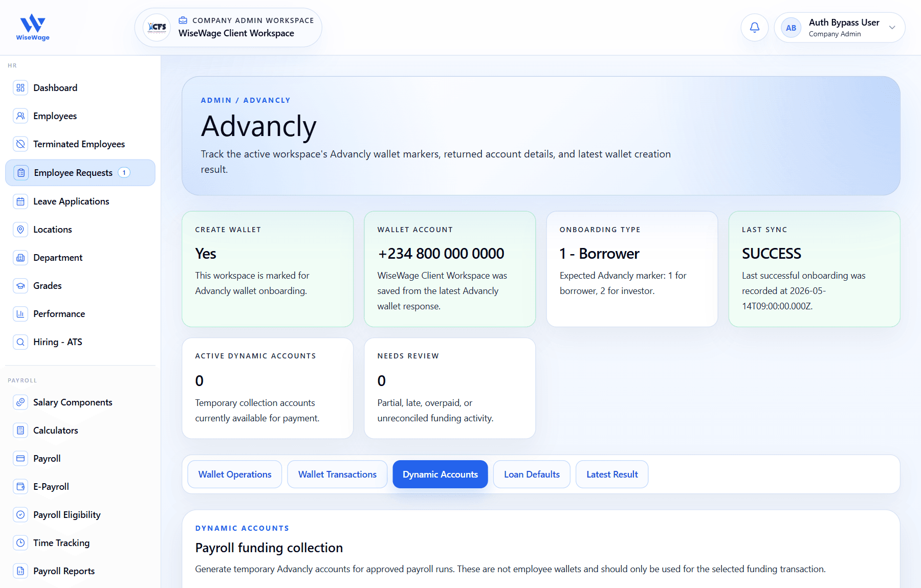The image size is (921, 588).
Task: Click the WiseWage Client Workspace switcher
Action: click(x=228, y=28)
